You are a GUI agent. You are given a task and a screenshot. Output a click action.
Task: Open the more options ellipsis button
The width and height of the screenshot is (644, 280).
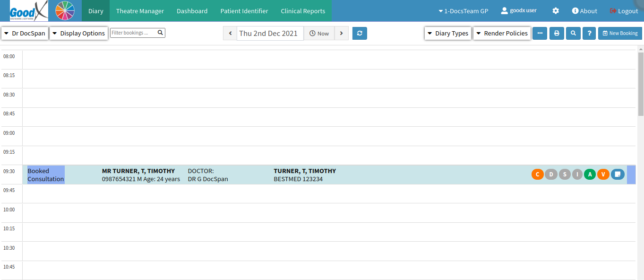540,34
